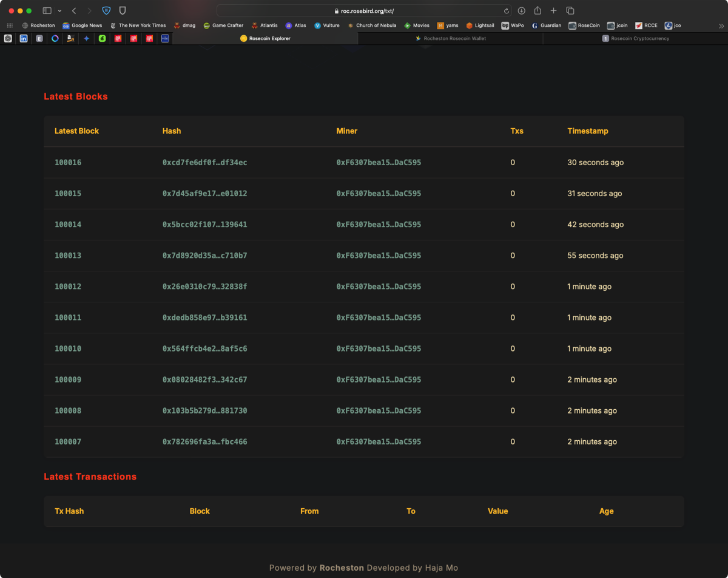Open the Movies bookmark
Screen dimensions: 728x578
point(417,25)
